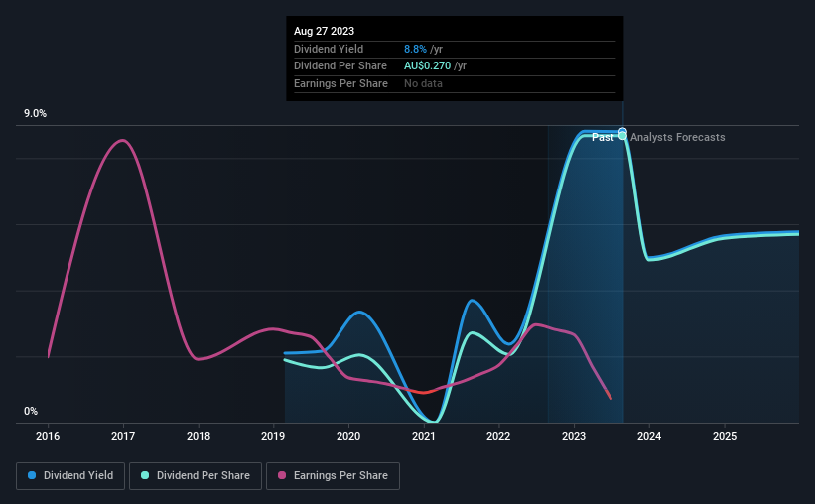Click the Aug 27 2023 tooltip date
The image size is (815, 504).
(324, 31)
